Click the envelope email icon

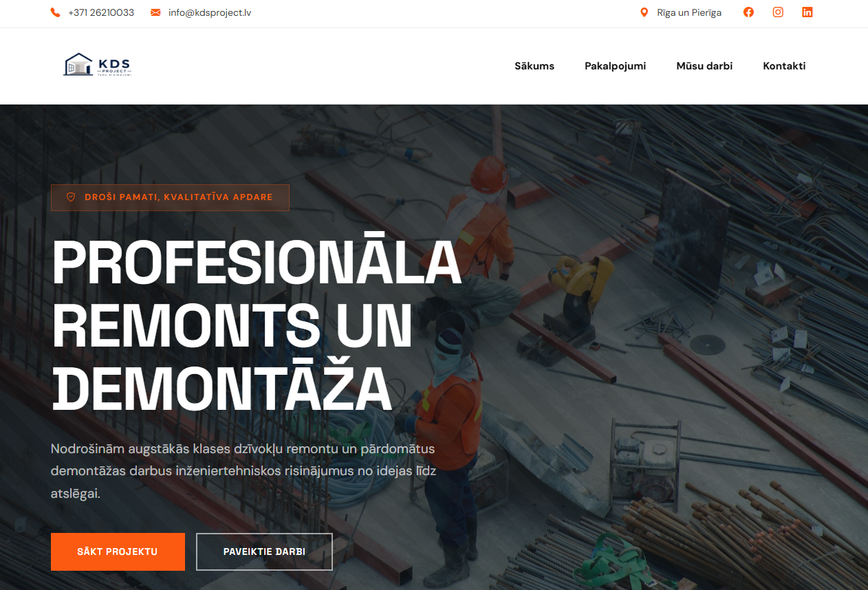[x=155, y=12]
